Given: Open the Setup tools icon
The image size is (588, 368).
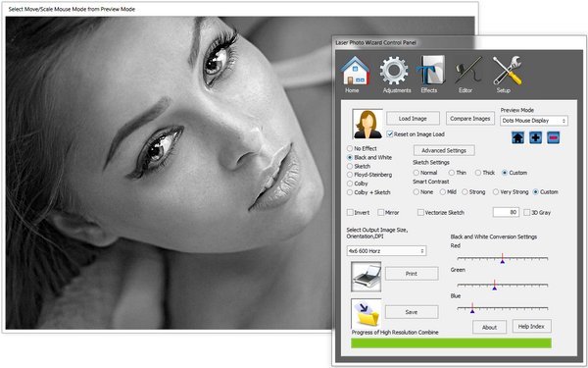Looking at the screenshot, I should point(507,71).
